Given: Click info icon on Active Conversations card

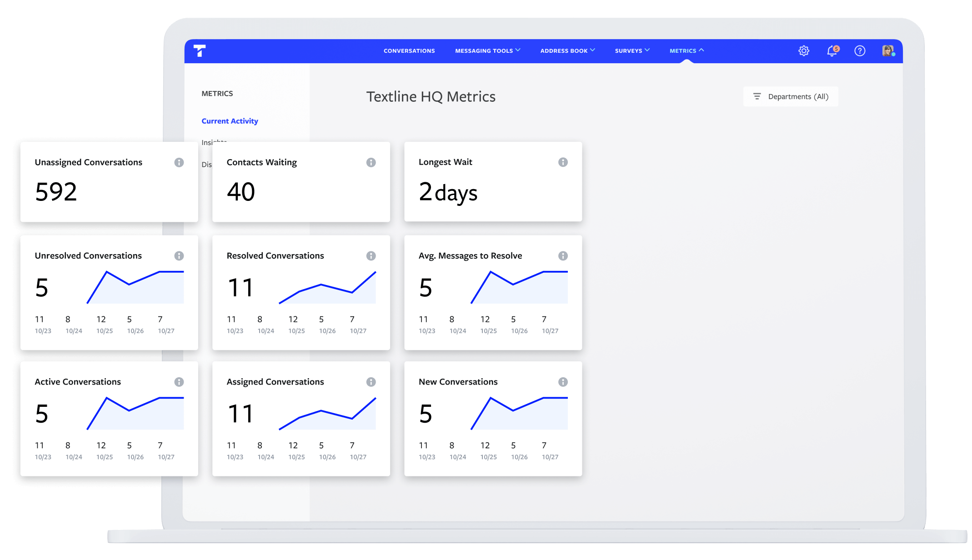Looking at the screenshot, I should [x=179, y=382].
